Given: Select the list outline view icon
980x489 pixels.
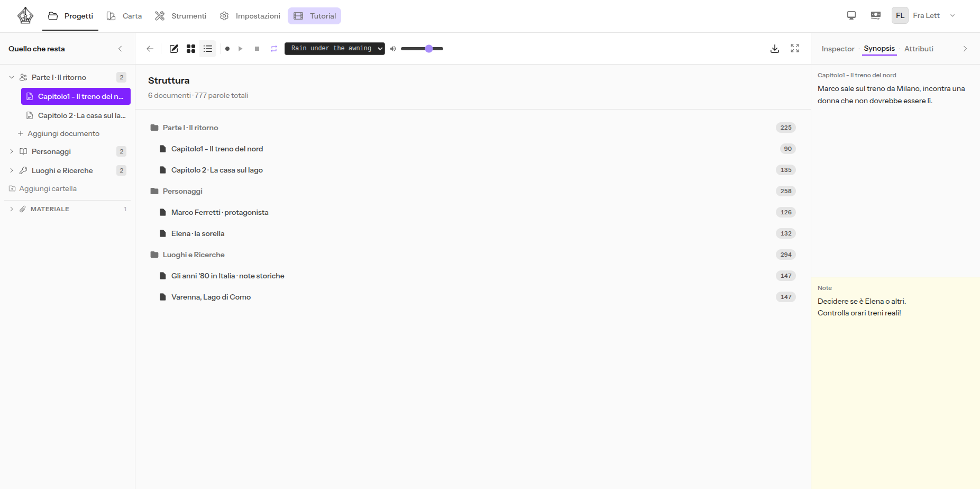Looking at the screenshot, I should (208, 49).
